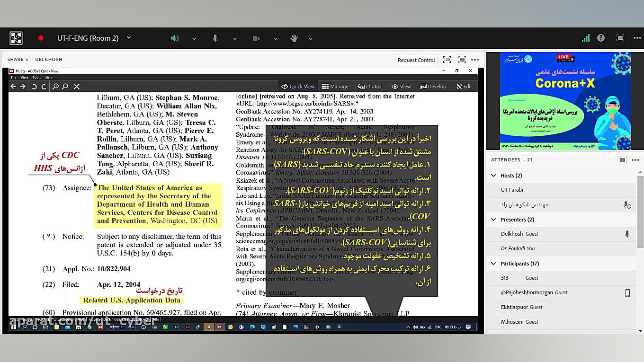
Task: Open the Request Control screen-grab icon
Action: coord(447,60)
